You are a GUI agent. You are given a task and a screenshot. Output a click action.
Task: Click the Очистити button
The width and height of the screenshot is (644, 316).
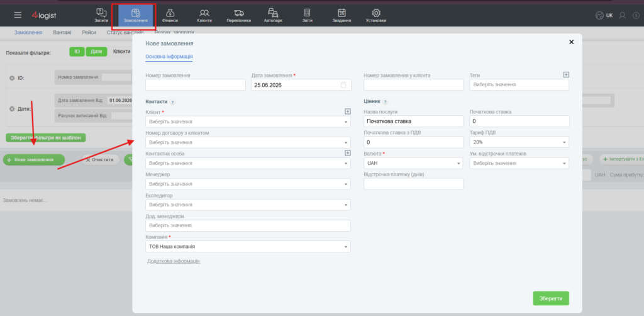[x=101, y=160]
